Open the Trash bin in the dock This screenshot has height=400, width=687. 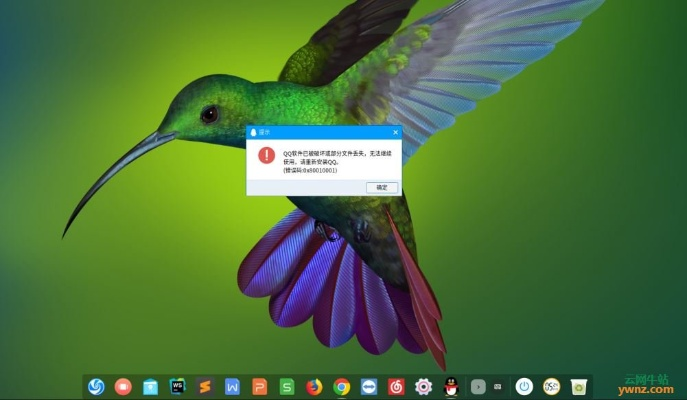pos(578,386)
